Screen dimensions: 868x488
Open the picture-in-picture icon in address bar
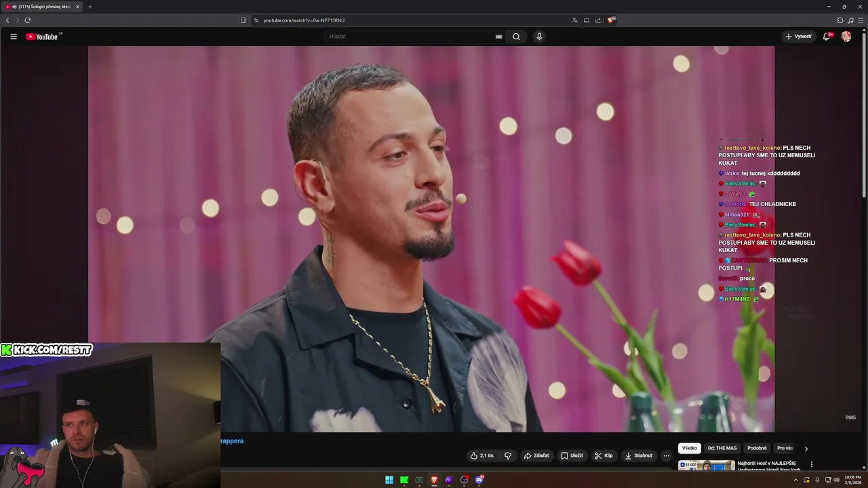[587, 20]
